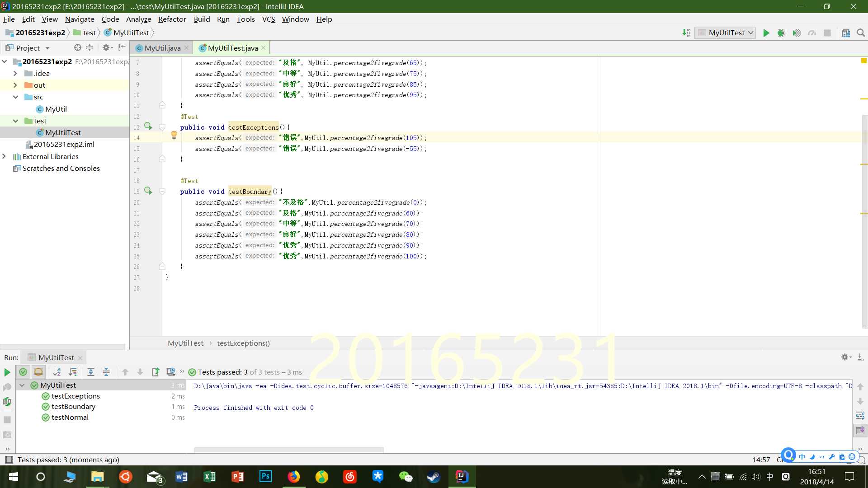Switch to MyUtil.java editor tab
The width and height of the screenshot is (868, 488).
click(x=162, y=48)
